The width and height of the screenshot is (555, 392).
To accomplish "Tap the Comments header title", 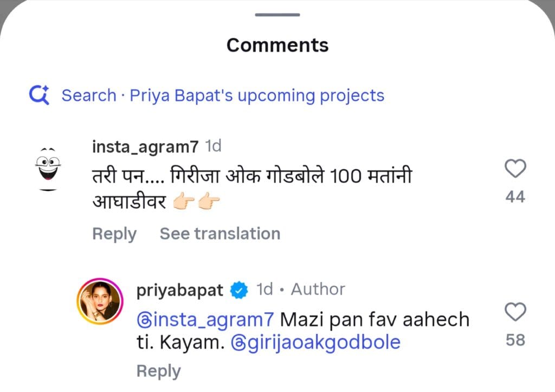I will 277,45.
